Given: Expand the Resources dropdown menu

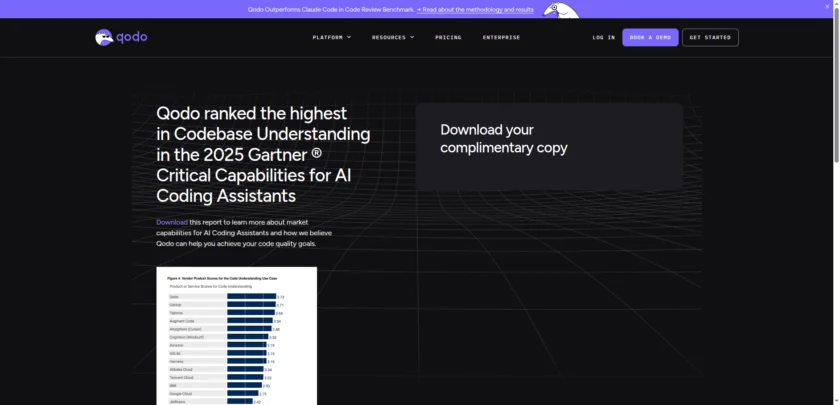Looking at the screenshot, I should pyautogui.click(x=393, y=38).
